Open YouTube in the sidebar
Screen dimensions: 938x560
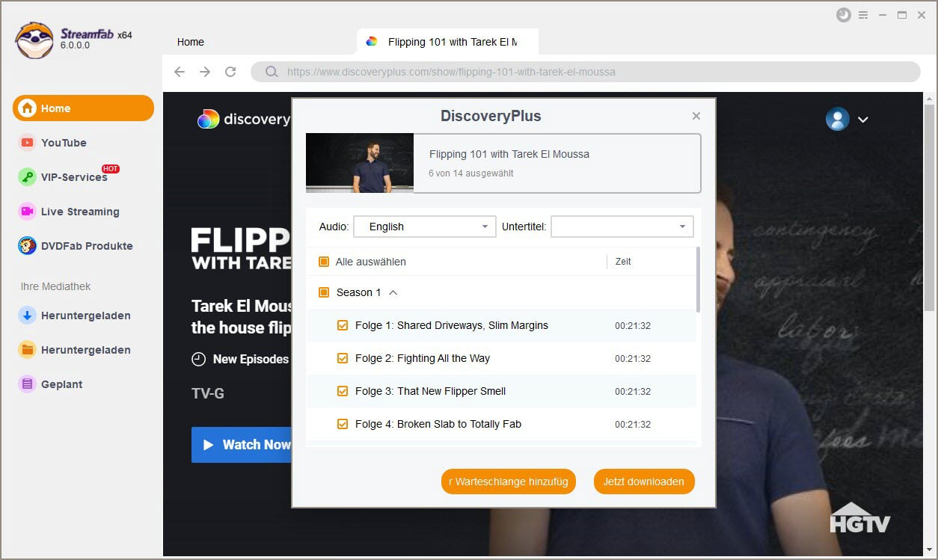(x=53, y=143)
